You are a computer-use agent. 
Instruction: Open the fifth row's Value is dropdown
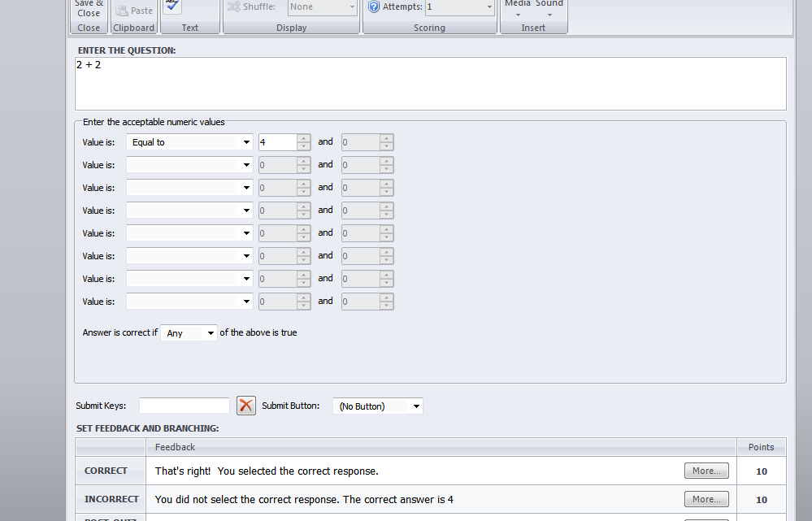(189, 233)
